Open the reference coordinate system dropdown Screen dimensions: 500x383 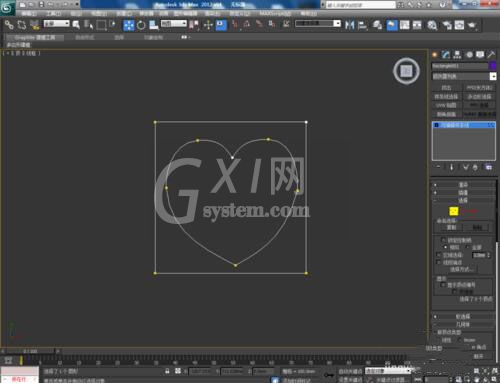click(174, 24)
